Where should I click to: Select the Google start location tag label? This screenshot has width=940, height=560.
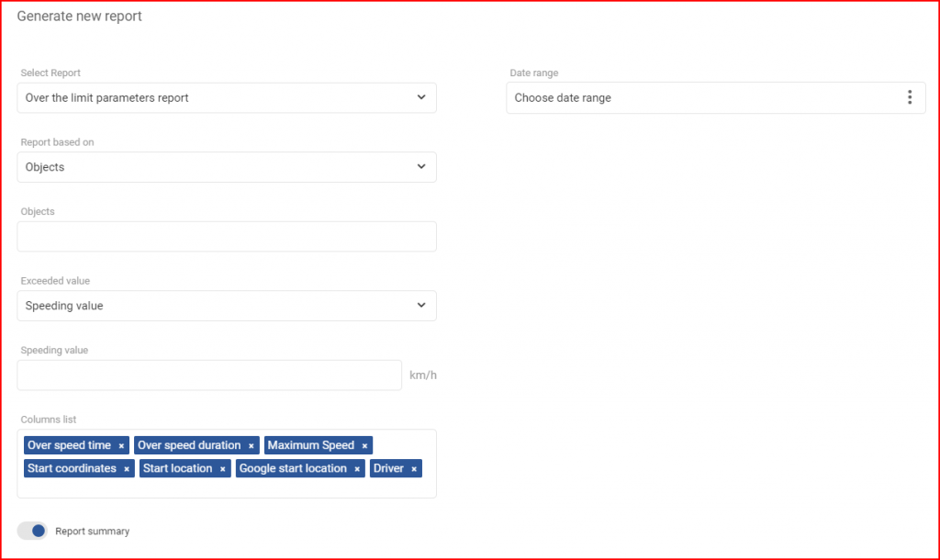click(293, 469)
